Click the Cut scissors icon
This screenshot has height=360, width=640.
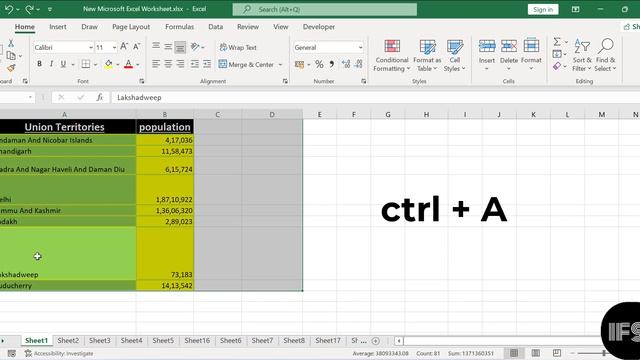pyautogui.click(x=11, y=43)
